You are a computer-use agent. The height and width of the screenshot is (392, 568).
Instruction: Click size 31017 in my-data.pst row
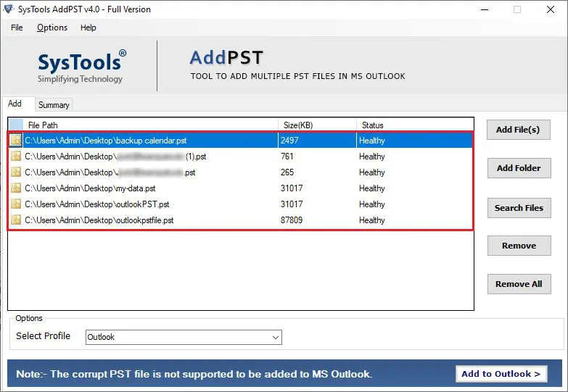pyautogui.click(x=291, y=188)
